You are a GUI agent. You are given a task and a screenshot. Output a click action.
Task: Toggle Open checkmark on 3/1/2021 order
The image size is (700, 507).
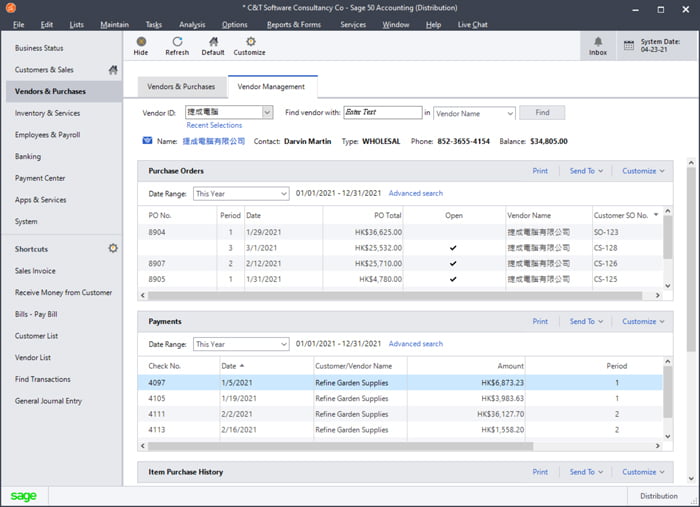[453, 248]
